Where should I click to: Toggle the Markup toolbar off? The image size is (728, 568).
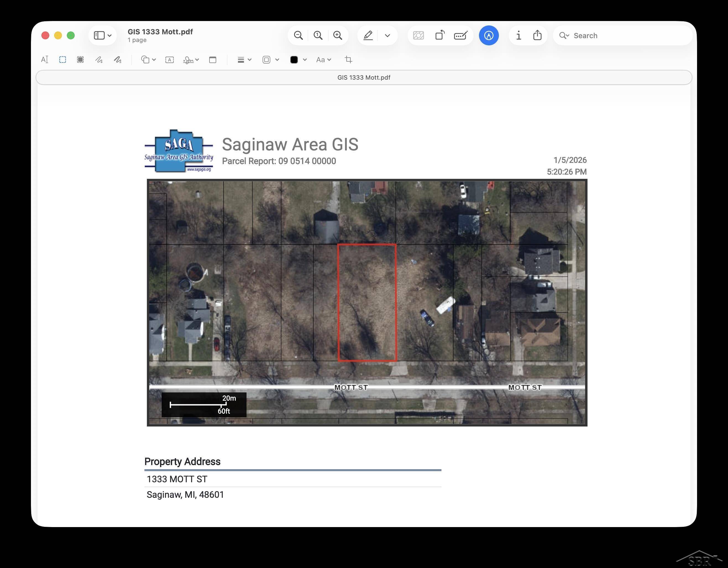[489, 35]
